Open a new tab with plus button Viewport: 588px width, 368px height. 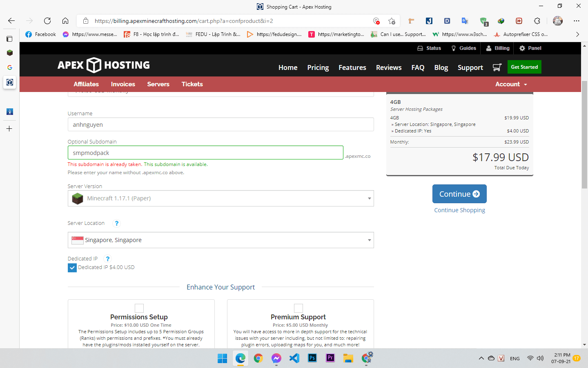(9, 129)
